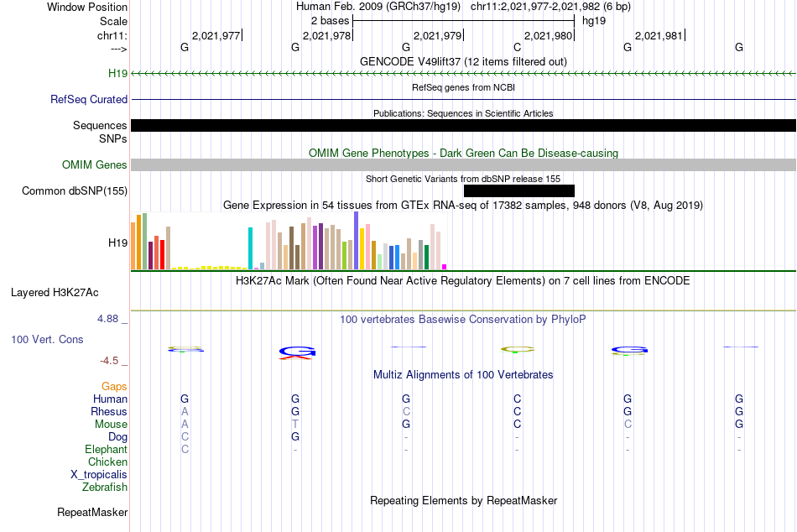Click the small magenta GTEx bar
Screen dimensions: 797x532
(445, 267)
